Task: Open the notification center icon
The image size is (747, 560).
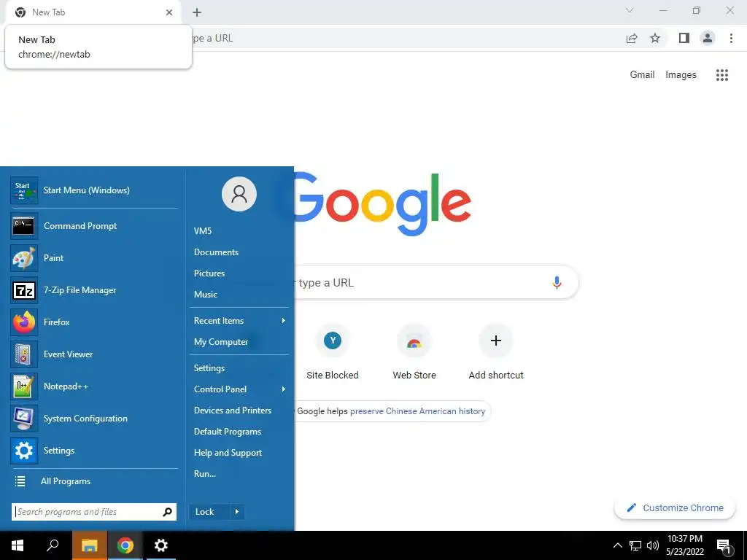Action: pyautogui.click(x=724, y=545)
